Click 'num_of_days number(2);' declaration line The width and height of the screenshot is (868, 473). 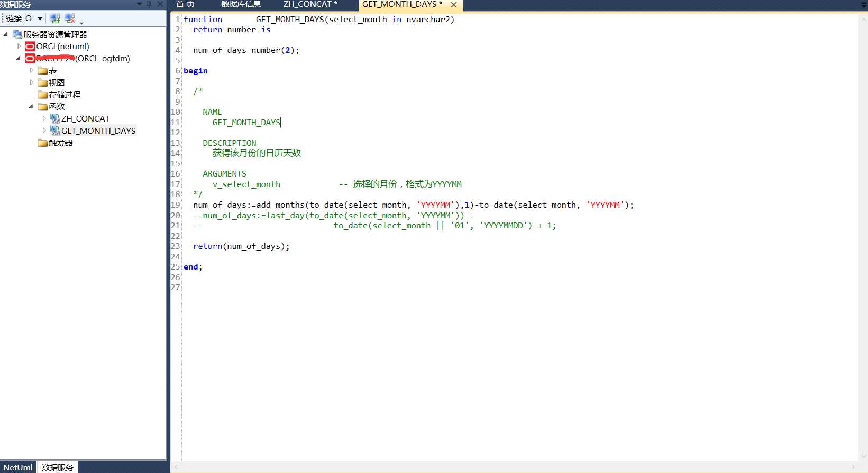[246, 50]
